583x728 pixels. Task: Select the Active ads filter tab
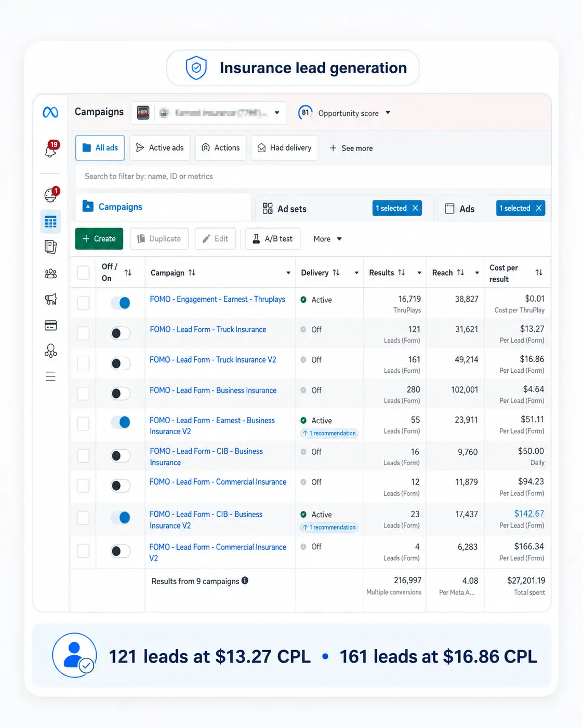[160, 148]
